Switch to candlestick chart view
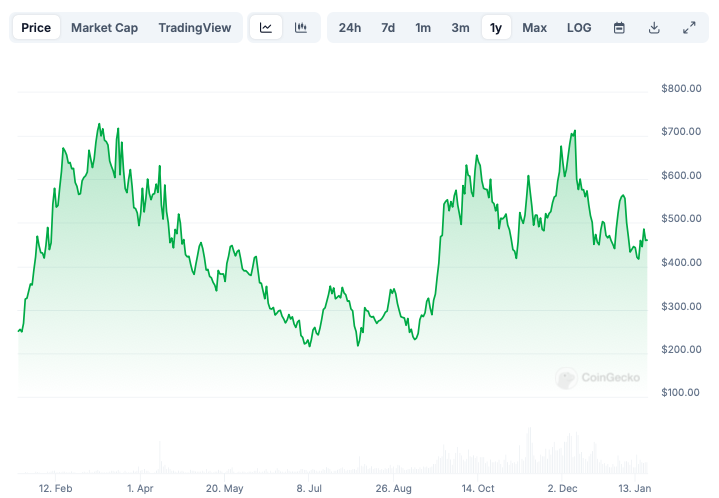The height and width of the screenshot is (498, 719). pyautogui.click(x=301, y=28)
